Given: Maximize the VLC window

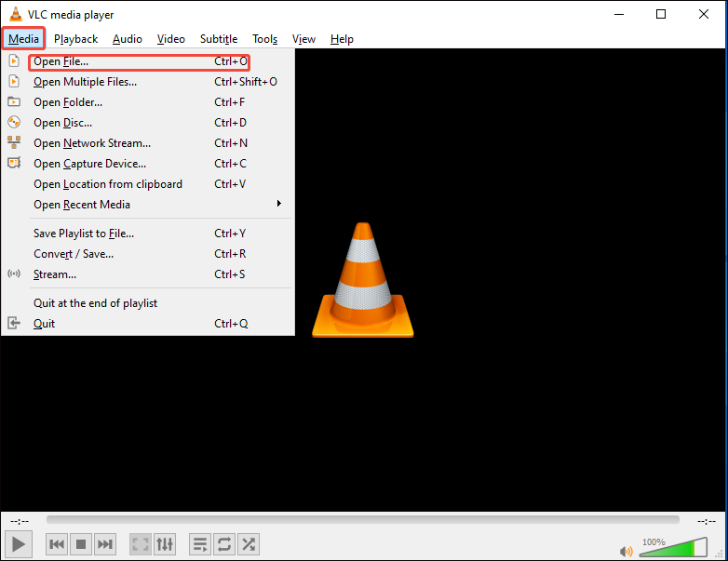Looking at the screenshot, I should pyautogui.click(x=661, y=14).
